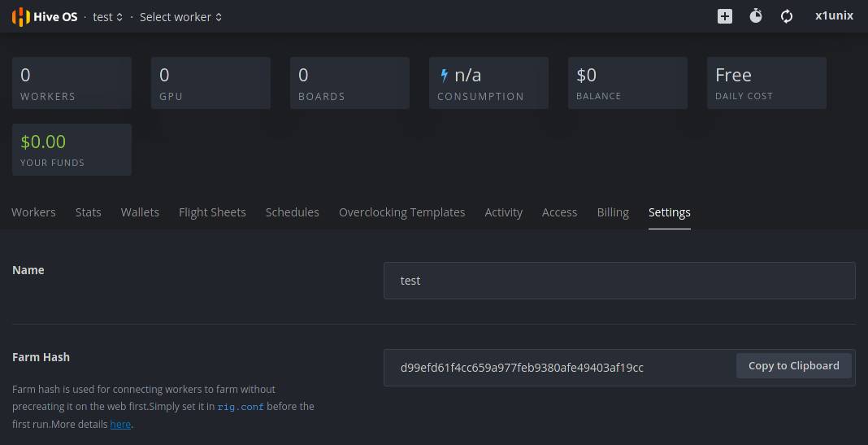This screenshot has width=868, height=445.
Task: Click the refresh arrows icon
Action: [787, 16]
